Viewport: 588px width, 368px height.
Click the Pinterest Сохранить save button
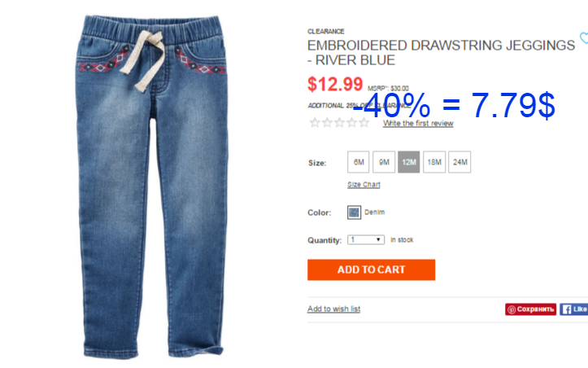(x=530, y=309)
